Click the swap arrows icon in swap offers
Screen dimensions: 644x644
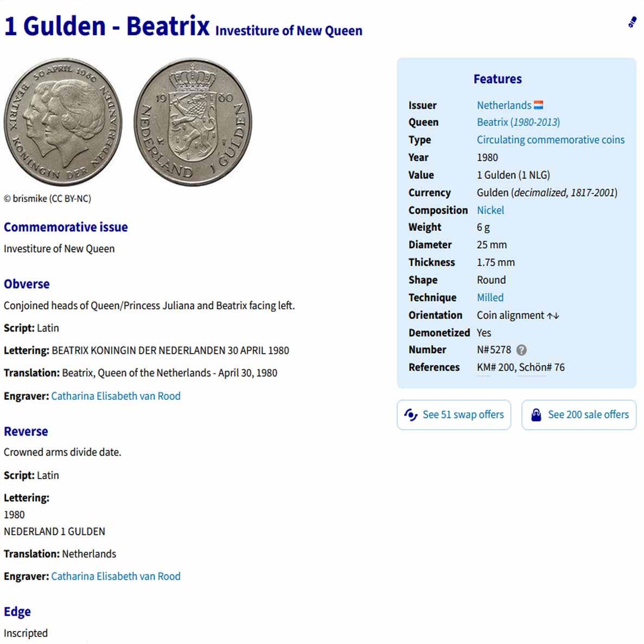click(x=411, y=415)
